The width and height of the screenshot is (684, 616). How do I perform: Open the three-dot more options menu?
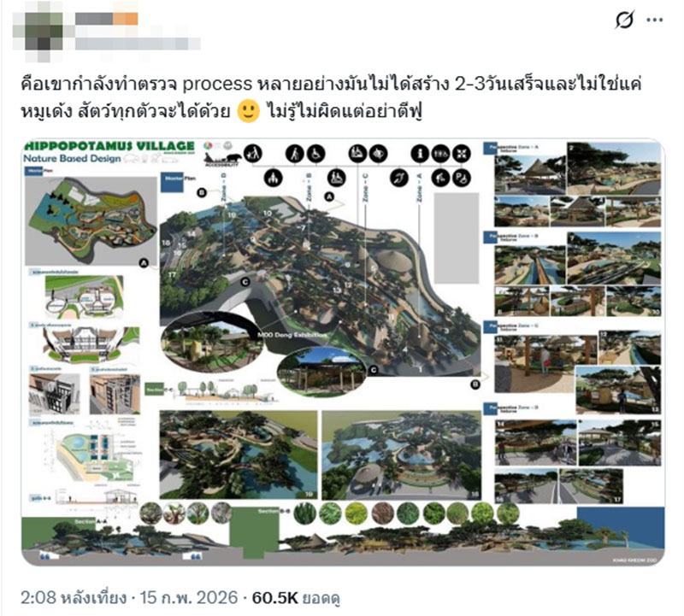point(654,20)
